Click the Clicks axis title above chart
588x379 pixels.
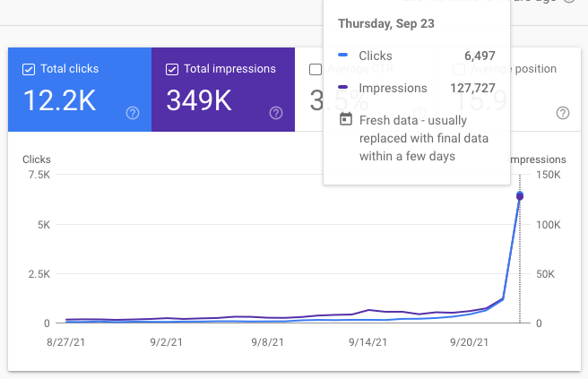(x=37, y=159)
